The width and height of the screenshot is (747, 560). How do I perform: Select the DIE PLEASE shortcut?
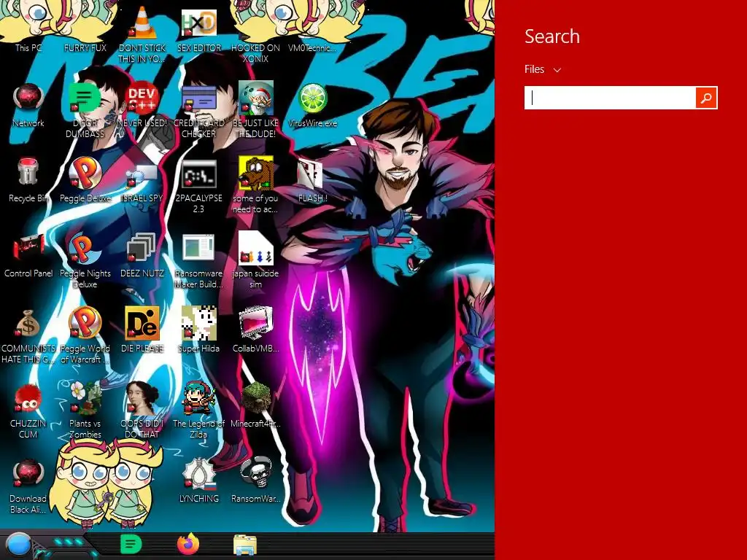point(142,330)
